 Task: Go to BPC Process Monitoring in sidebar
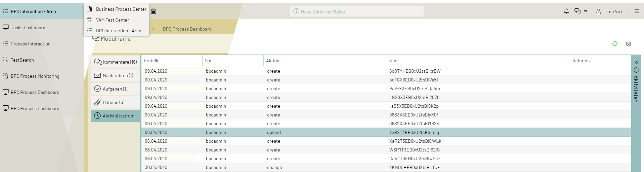coord(35,76)
